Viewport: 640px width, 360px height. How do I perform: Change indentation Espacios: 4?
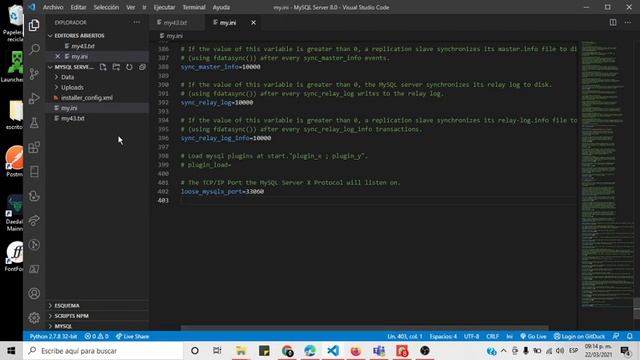pos(443,336)
